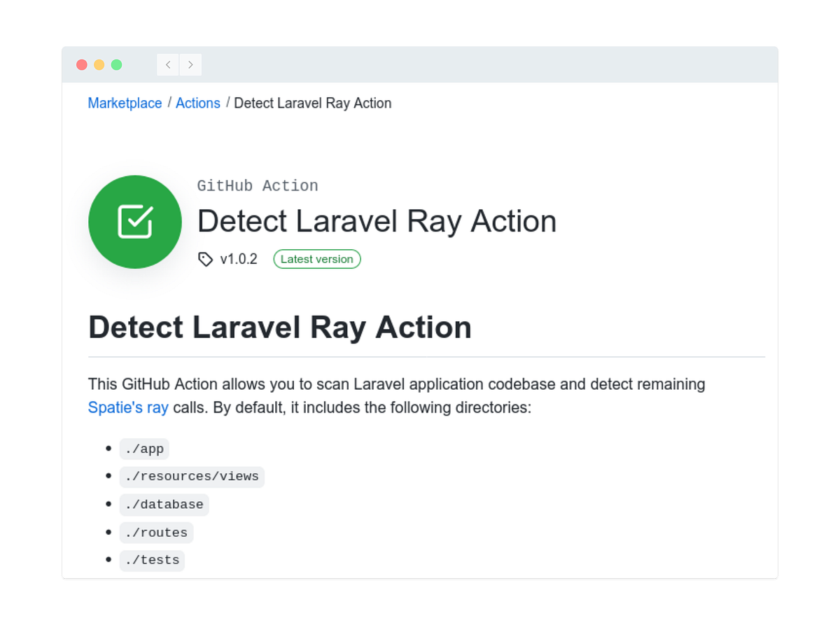Open the Actions breadcrumb link
The height and width of the screenshot is (625, 840).
coord(198,103)
